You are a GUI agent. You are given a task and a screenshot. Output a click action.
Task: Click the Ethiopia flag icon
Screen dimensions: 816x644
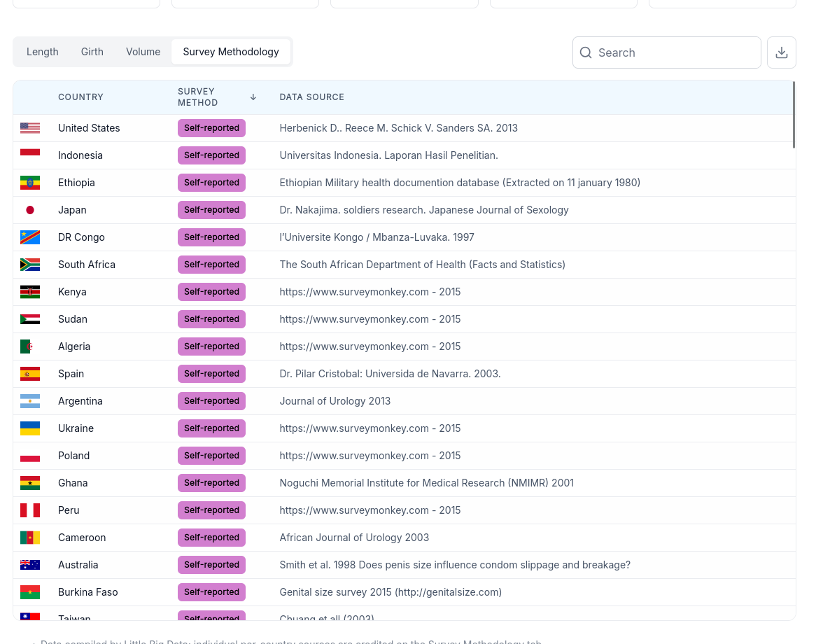[30, 183]
